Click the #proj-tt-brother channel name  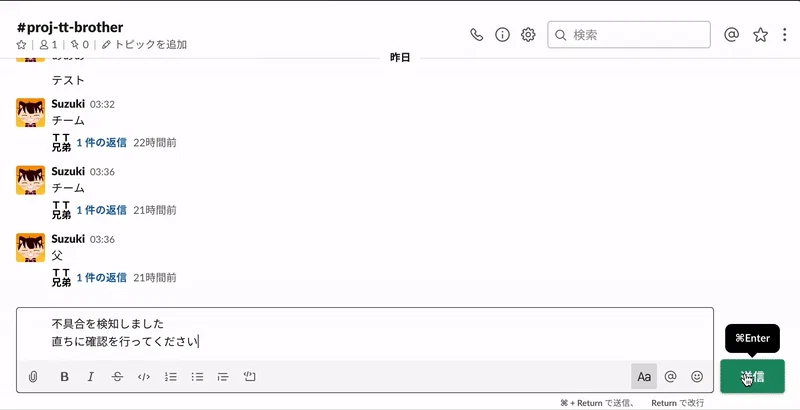point(70,27)
